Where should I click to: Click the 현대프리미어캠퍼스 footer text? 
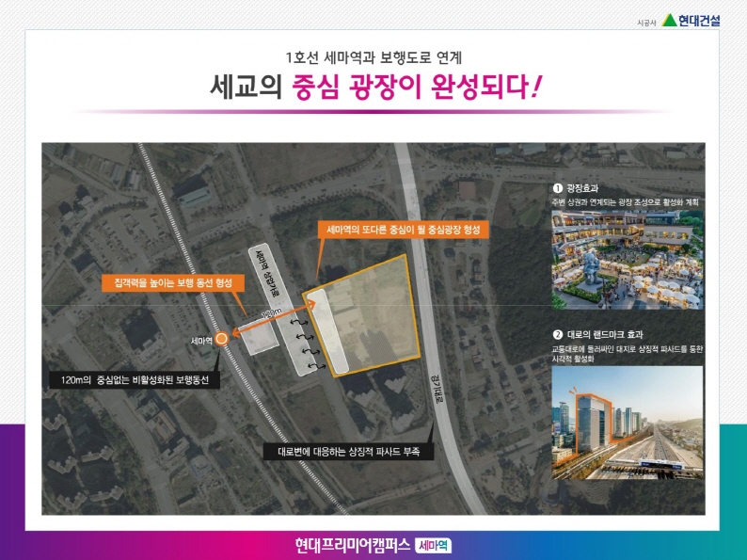(352, 545)
